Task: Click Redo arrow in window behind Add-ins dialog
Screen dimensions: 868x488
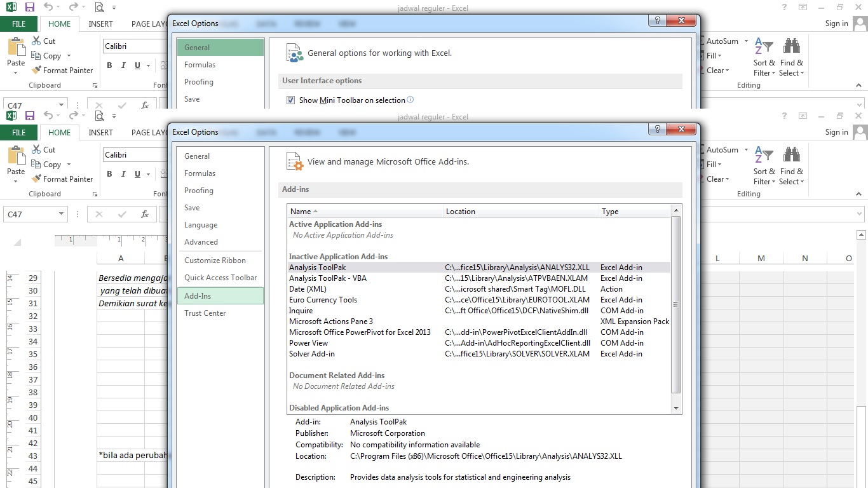Action: (74, 116)
